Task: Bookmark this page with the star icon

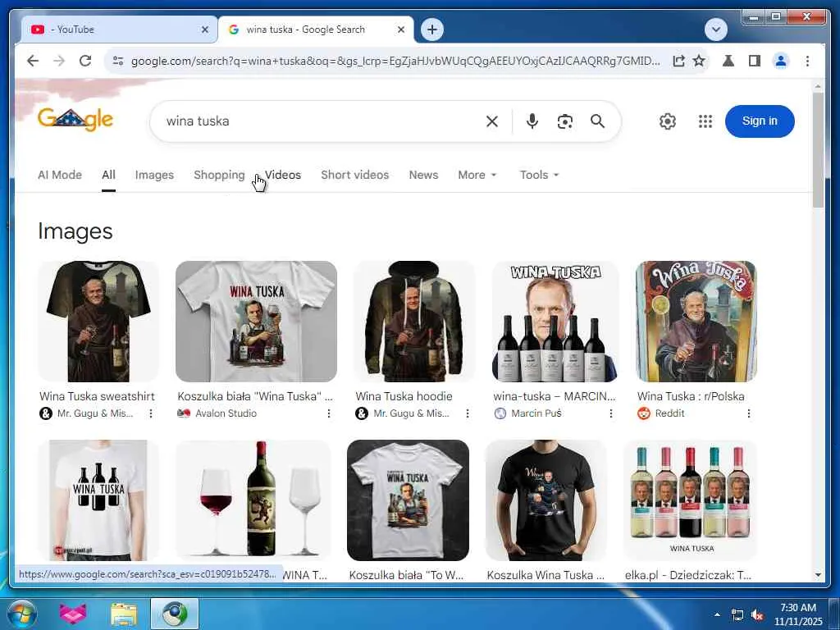Action: pos(699,61)
